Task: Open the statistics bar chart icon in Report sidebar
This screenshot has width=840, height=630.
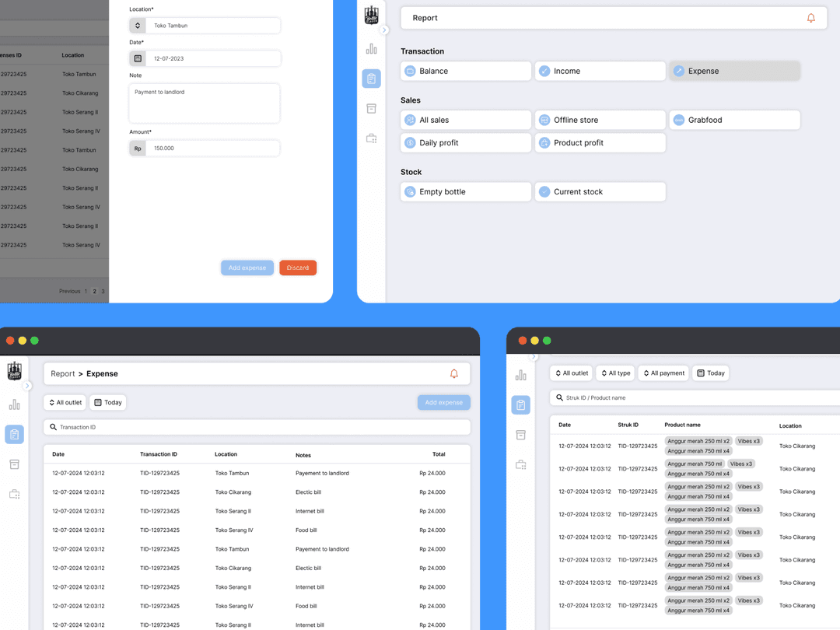Action: [371, 49]
